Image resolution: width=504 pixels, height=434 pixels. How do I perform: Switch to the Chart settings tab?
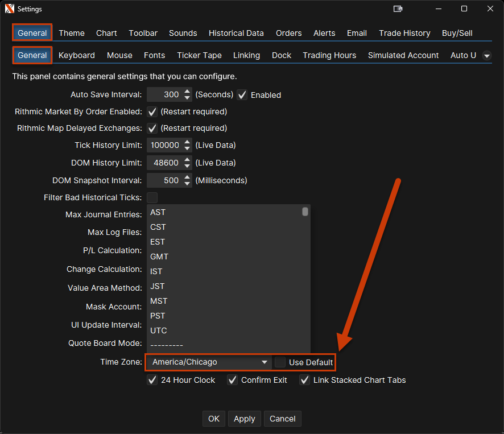[106, 33]
